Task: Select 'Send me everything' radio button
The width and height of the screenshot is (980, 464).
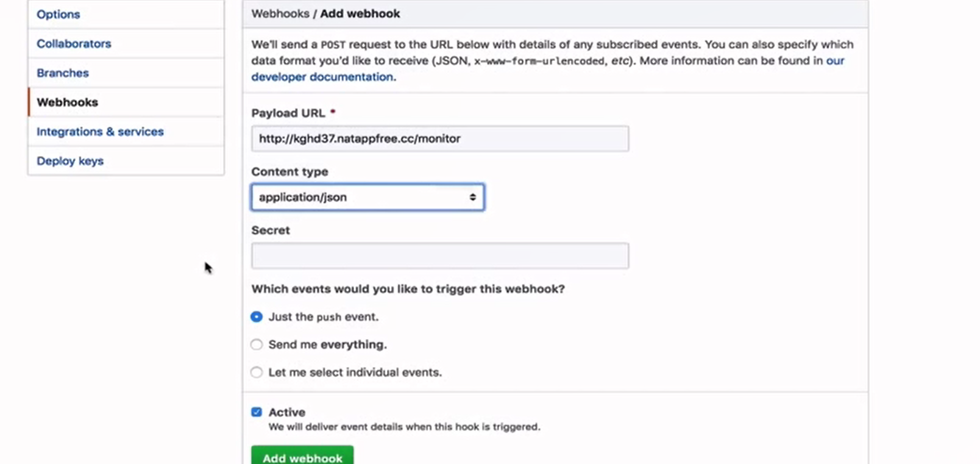Action: pyautogui.click(x=257, y=344)
